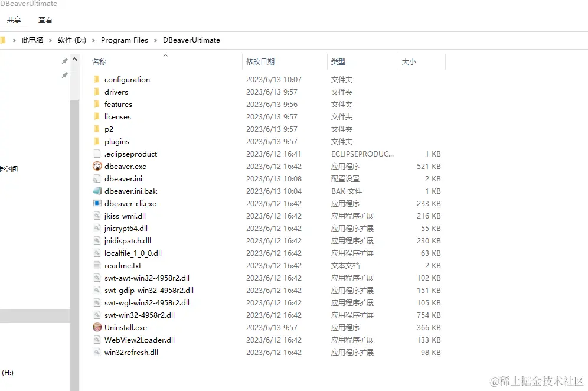Click the 754 KB size cell
Image resolution: width=588 pixels, height=391 pixels.
click(429, 315)
